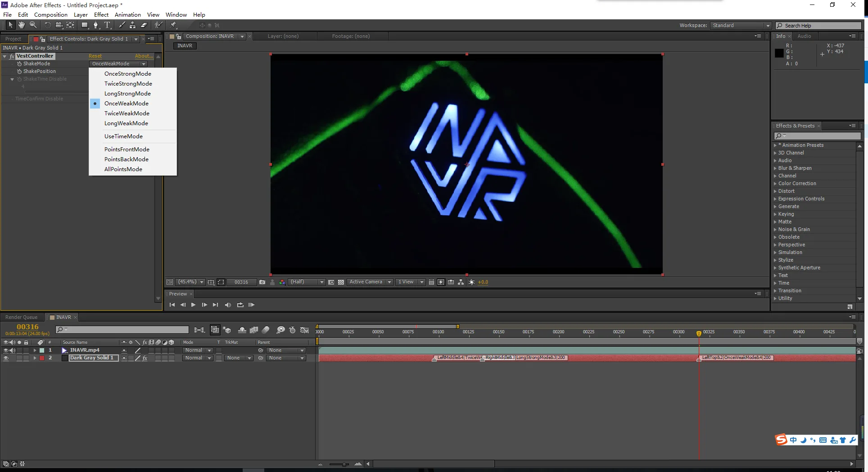Select the Clone Stamp tool
This screenshot has width=868, height=472.
tap(132, 25)
